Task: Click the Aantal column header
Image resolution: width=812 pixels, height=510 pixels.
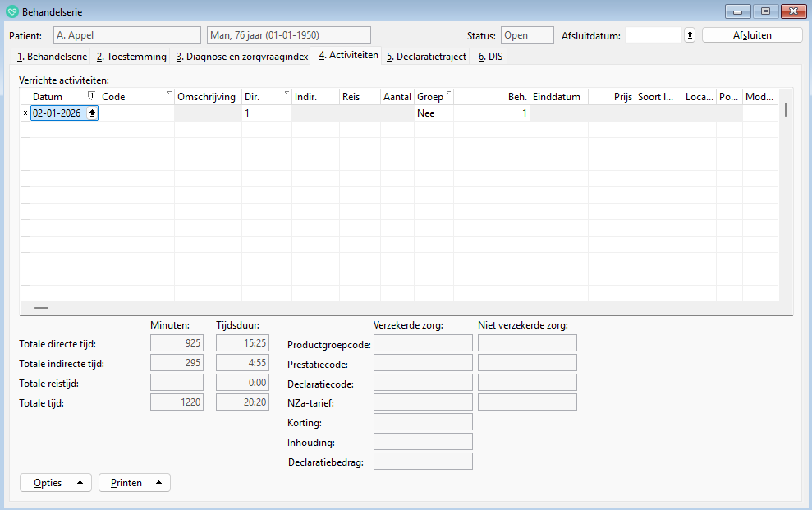Action: click(x=397, y=97)
